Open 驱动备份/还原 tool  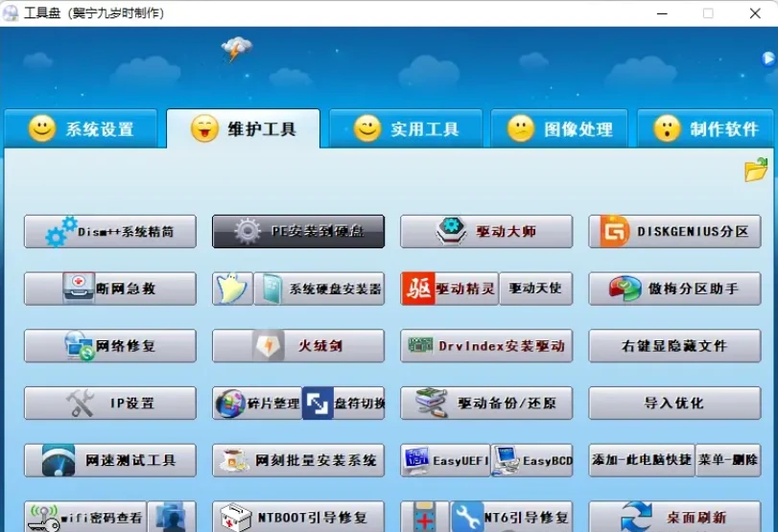click(x=486, y=404)
